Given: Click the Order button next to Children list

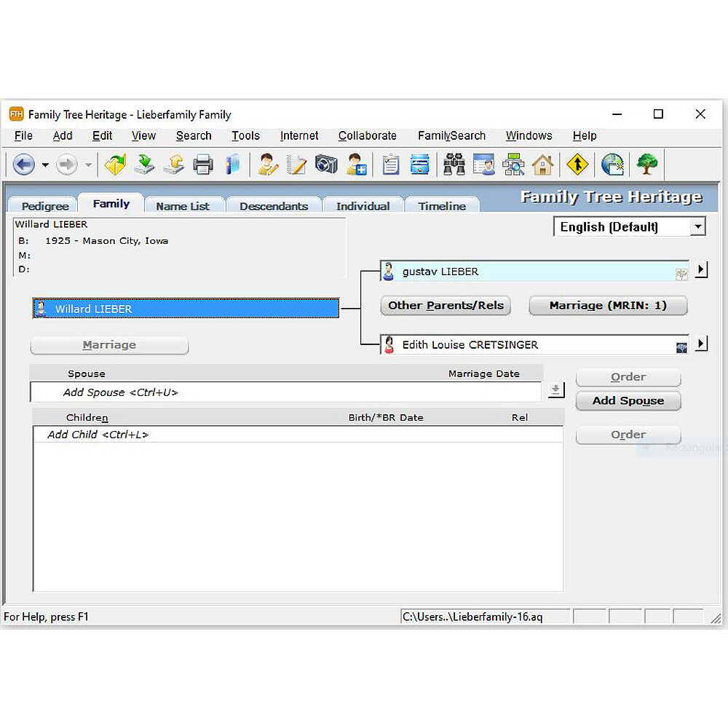Looking at the screenshot, I should coord(628,435).
